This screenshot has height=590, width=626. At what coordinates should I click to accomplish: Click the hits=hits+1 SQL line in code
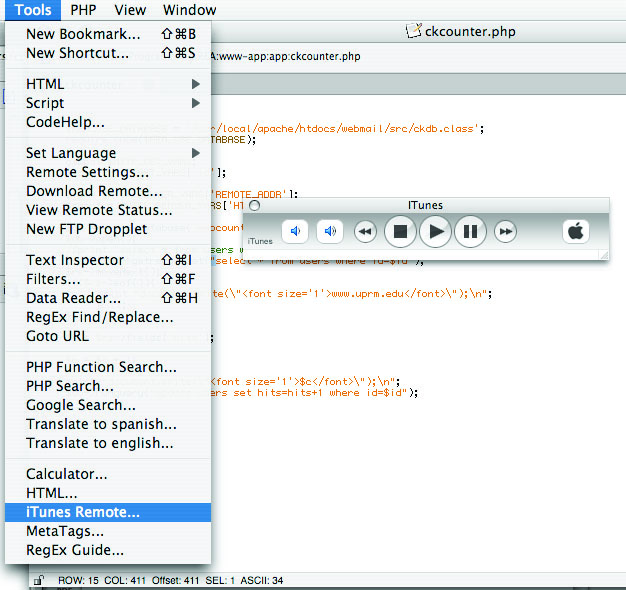[313, 393]
